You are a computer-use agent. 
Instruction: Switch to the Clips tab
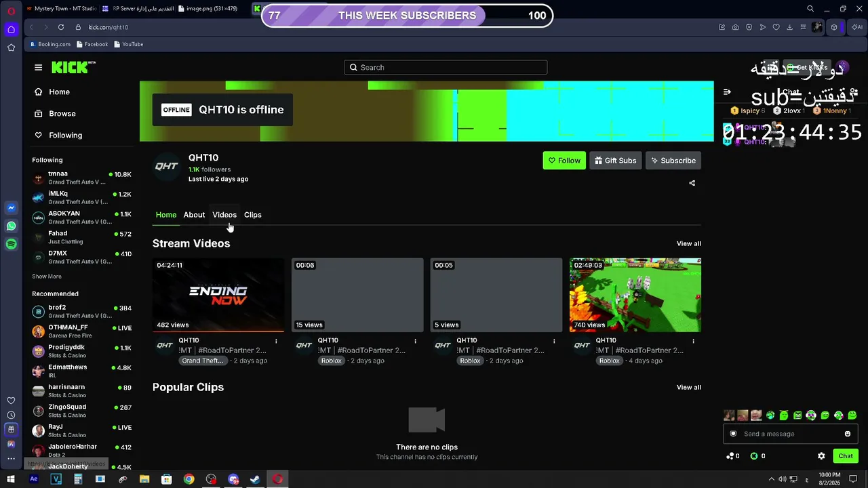pyautogui.click(x=253, y=215)
